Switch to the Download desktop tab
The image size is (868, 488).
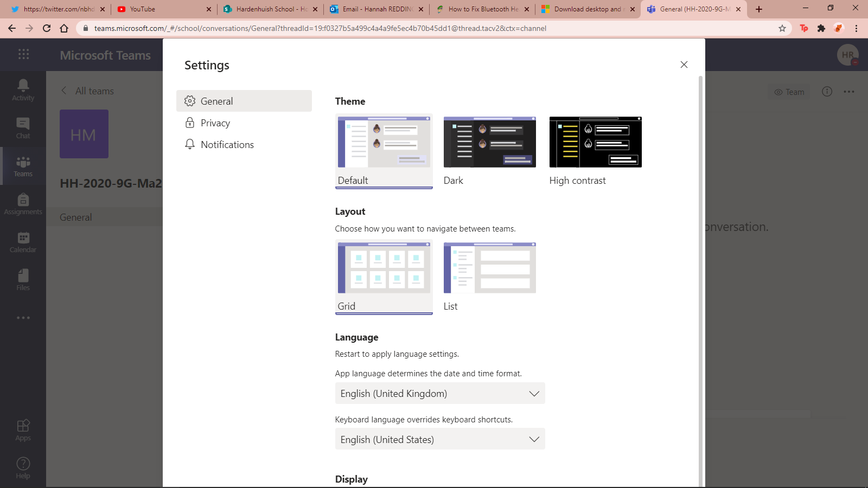[x=588, y=9]
